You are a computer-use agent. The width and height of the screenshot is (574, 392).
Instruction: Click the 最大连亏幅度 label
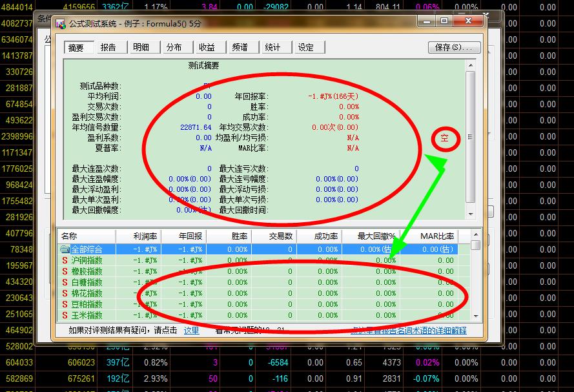click(243, 179)
